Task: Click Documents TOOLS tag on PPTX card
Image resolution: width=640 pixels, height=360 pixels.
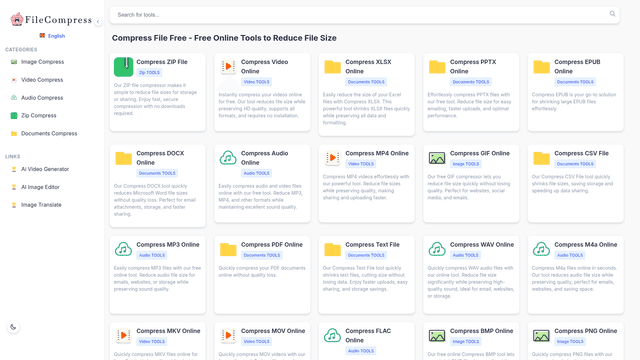Action: (471, 82)
